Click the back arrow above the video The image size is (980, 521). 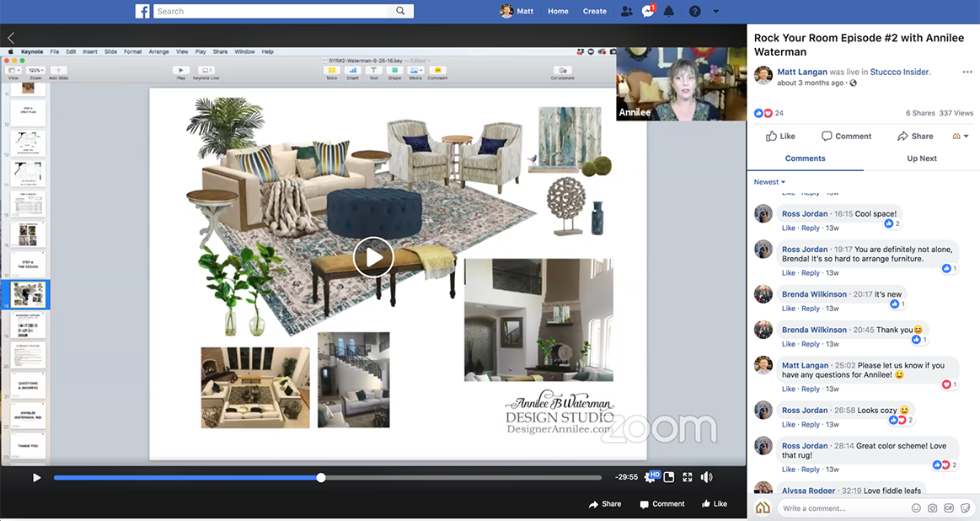tap(11, 38)
